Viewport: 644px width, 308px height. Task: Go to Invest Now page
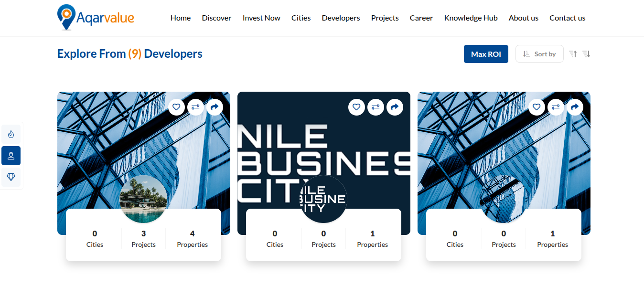tap(261, 18)
